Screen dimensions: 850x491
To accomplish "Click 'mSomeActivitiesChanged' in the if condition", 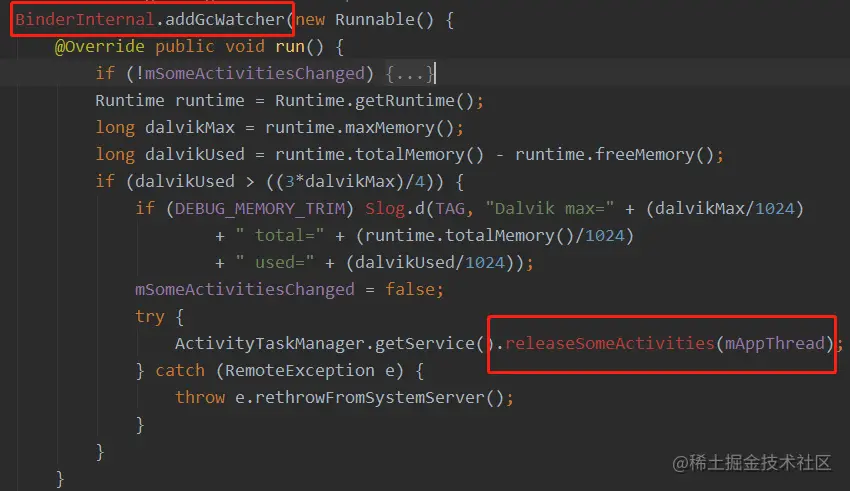I will (x=255, y=74).
